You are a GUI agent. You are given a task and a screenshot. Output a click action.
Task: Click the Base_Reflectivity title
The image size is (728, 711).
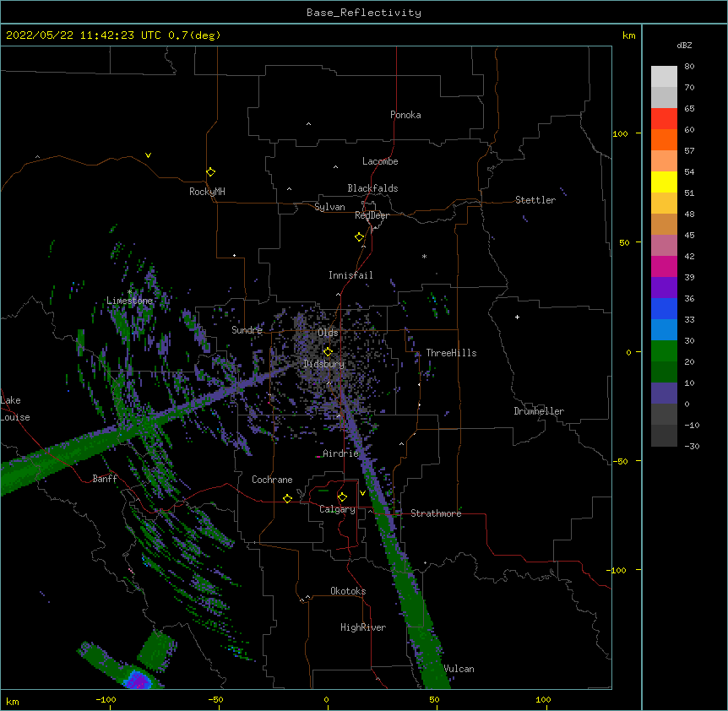(364, 13)
